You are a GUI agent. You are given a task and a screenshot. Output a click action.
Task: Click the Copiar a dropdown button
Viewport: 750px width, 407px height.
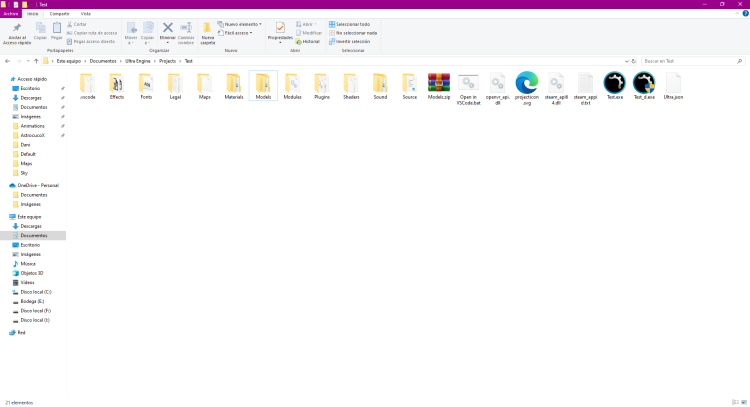tap(147, 33)
